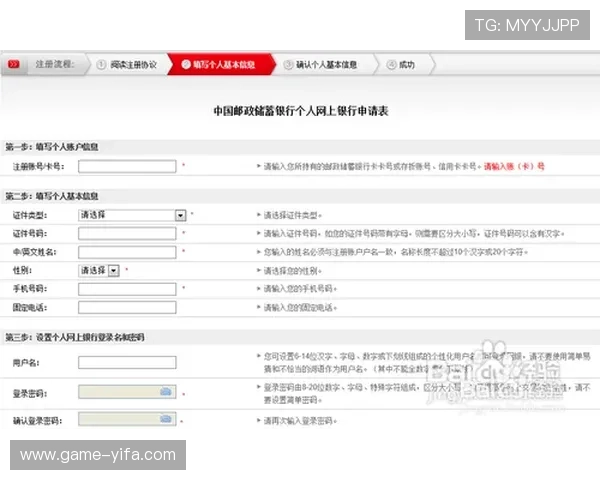Click the hint 请选择您的性别
This screenshot has height=480, width=600.
pyautogui.click(x=293, y=271)
